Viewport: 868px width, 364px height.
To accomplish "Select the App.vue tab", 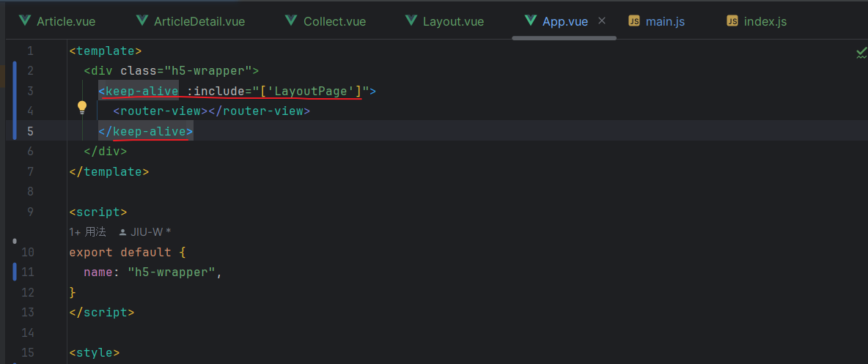I will 564,21.
